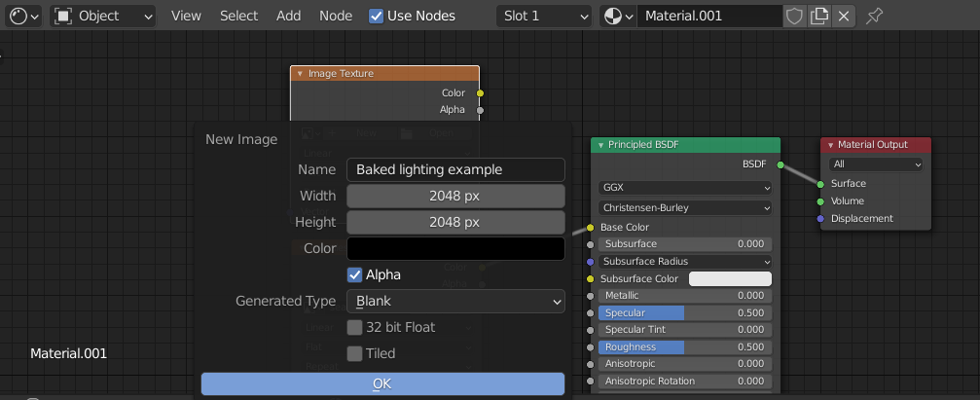980x400 pixels.
Task: Open the GGX distribution dropdown
Action: coord(685,188)
